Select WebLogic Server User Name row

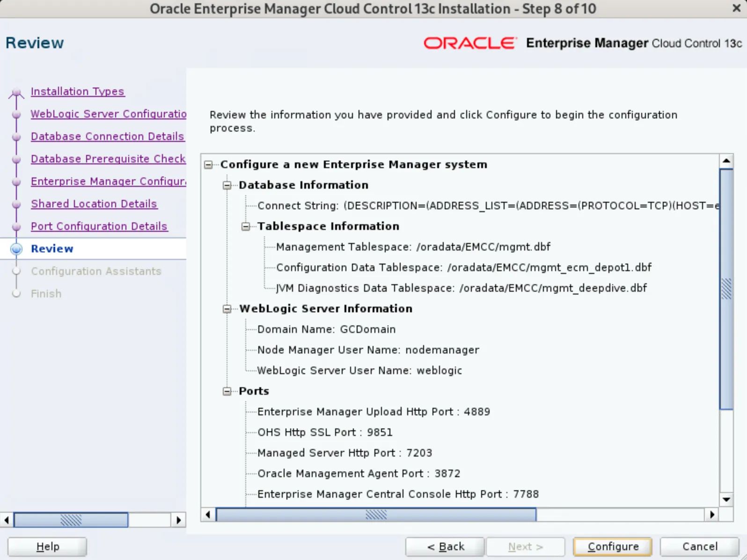359,371
